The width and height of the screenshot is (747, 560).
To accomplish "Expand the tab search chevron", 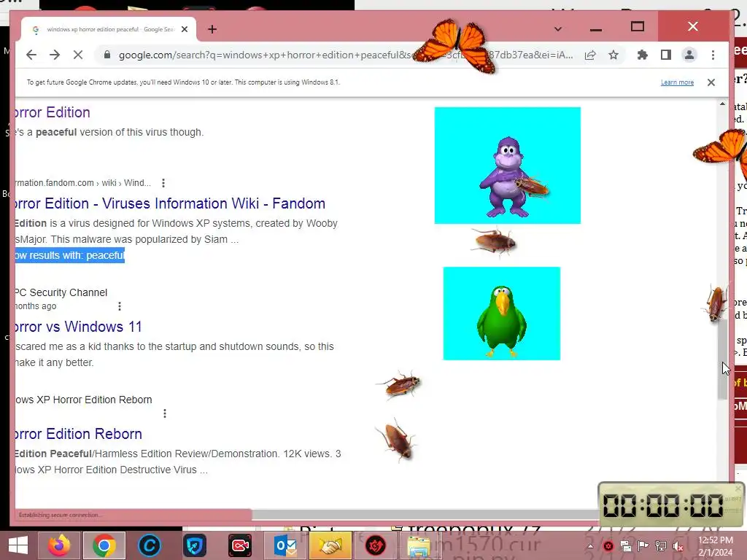I will (558, 29).
